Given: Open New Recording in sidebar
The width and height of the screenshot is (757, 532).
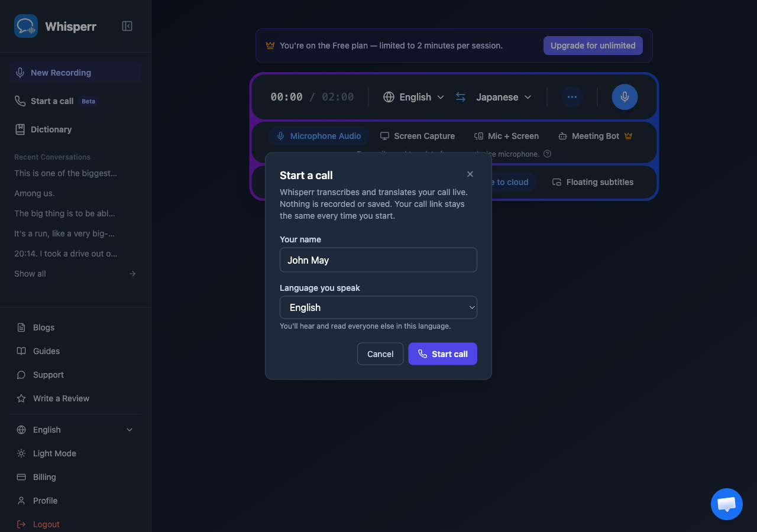Looking at the screenshot, I should [75, 73].
